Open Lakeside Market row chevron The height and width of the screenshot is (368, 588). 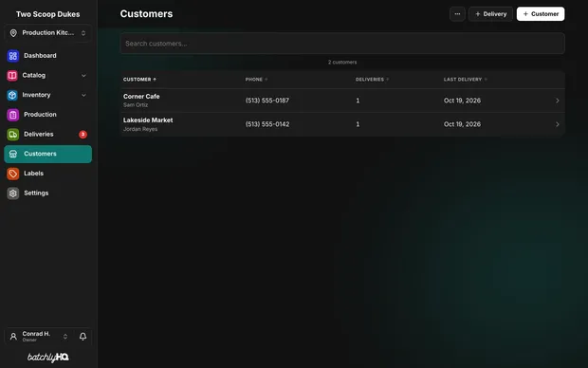(558, 124)
